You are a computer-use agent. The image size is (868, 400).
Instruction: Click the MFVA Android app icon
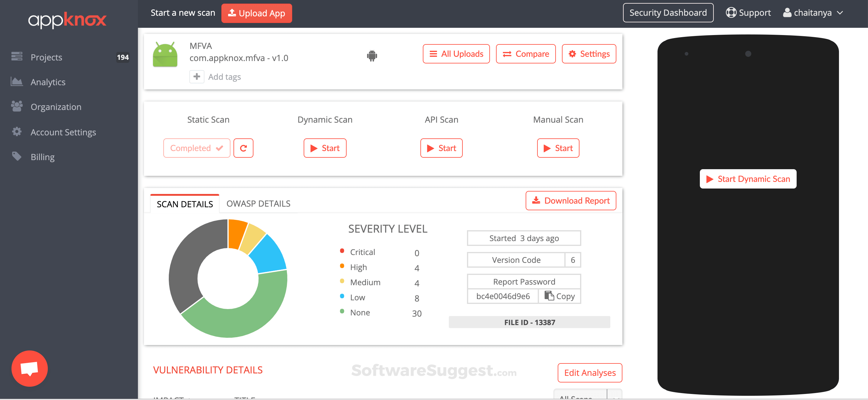pos(165,54)
